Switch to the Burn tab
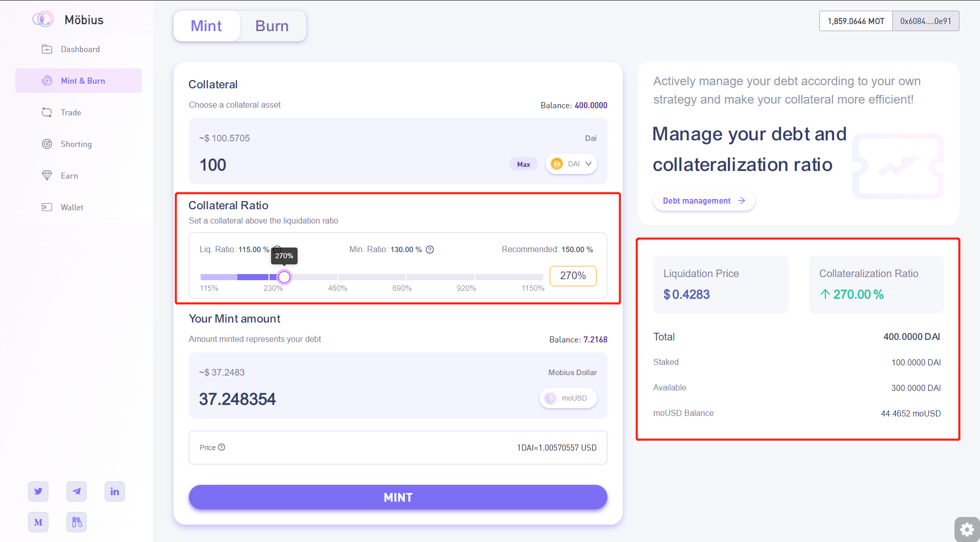The width and height of the screenshot is (980, 542). point(272,26)
